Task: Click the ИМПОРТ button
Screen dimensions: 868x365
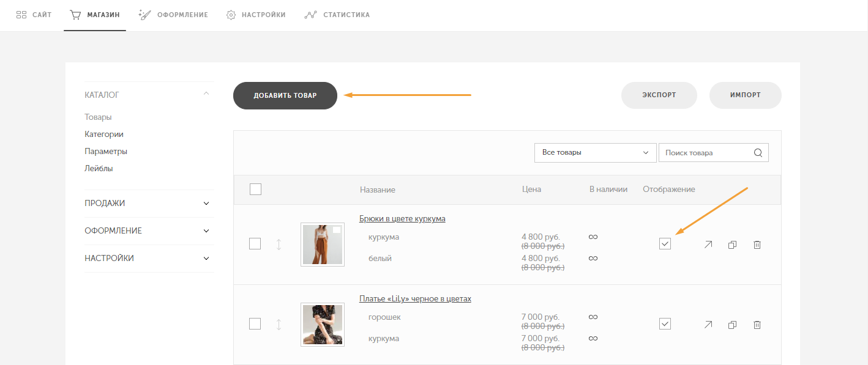Action: pyautogui.click(x=746, y=95)
